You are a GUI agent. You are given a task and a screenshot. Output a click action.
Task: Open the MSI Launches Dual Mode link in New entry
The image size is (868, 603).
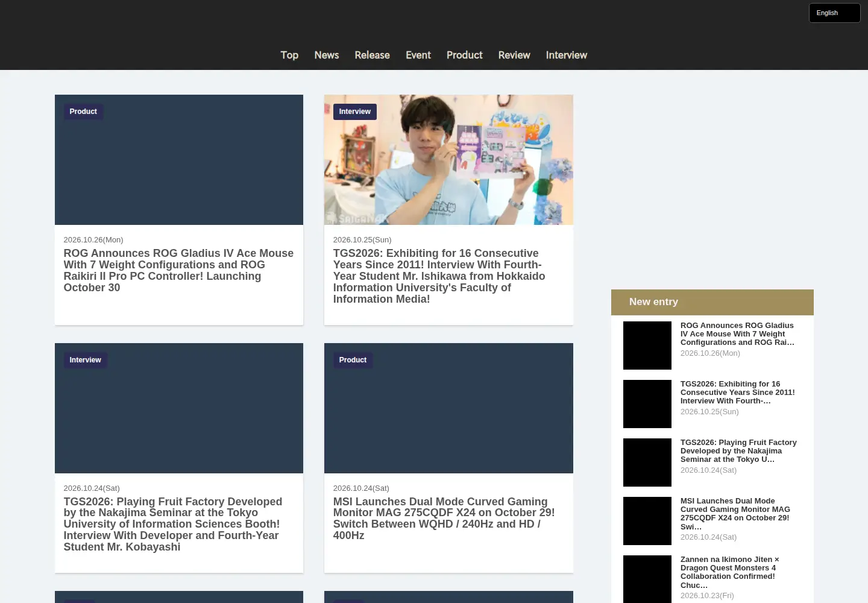click(x=735, y=514)
